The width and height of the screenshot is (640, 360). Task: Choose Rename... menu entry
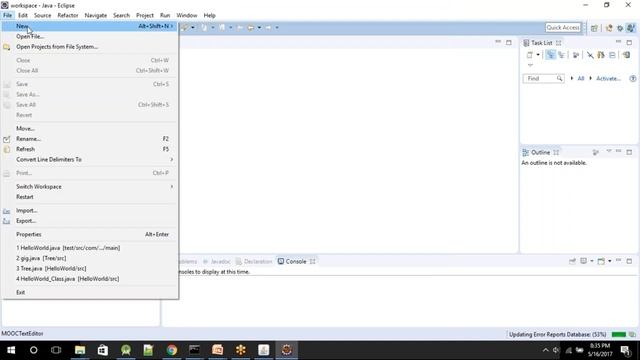(90, 139)
